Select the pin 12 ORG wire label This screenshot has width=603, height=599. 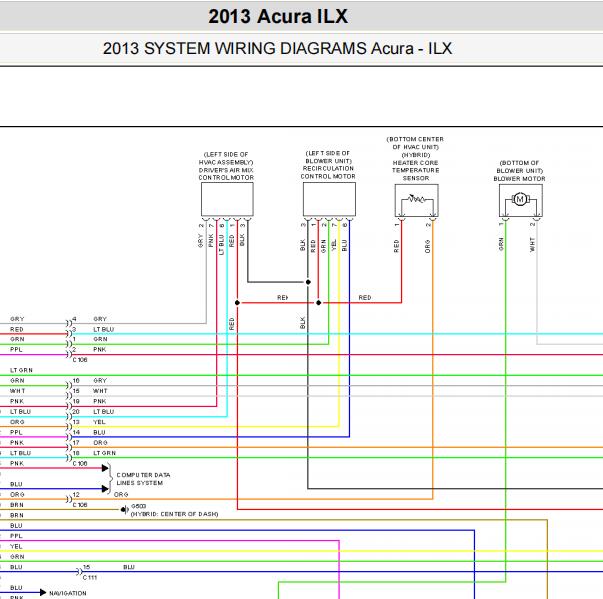point(121,494)
